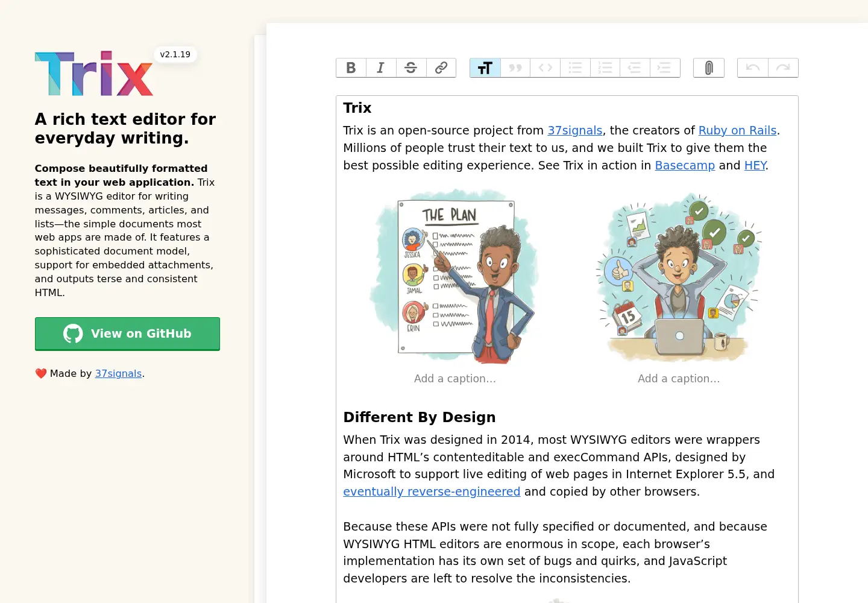Screen dimensions: 868x603
Task: Click the tagline A rich text editor
Action: coord(125,128)
